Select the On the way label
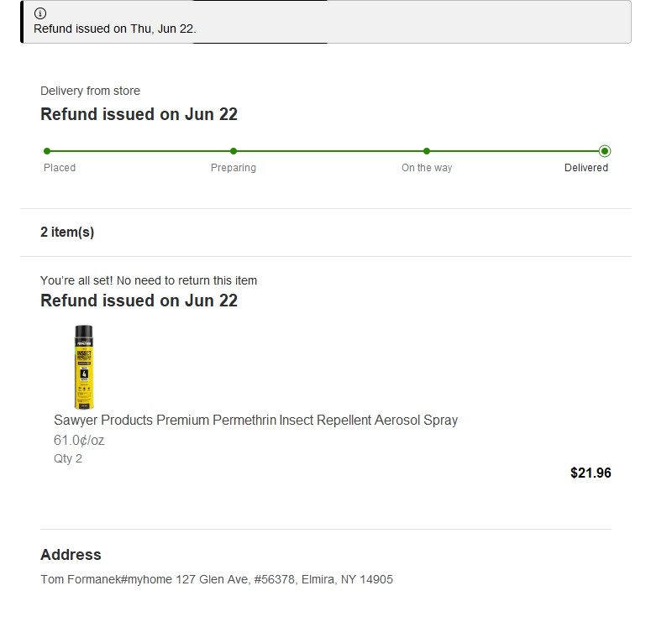672x643 pixels. pos(427,168)
